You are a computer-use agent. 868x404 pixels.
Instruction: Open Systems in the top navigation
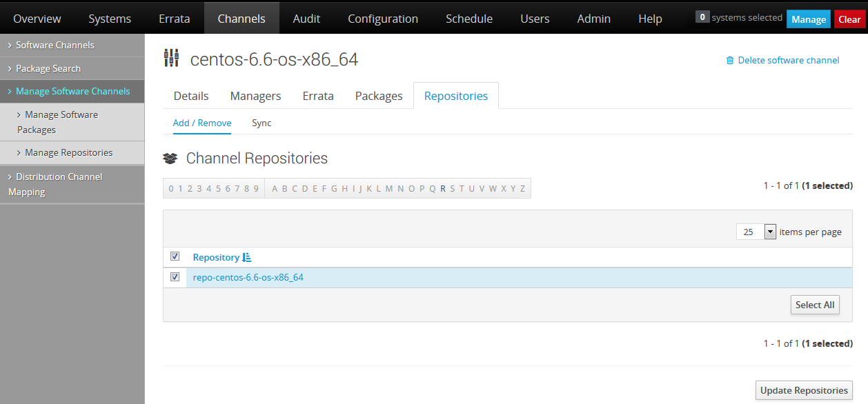110,19
